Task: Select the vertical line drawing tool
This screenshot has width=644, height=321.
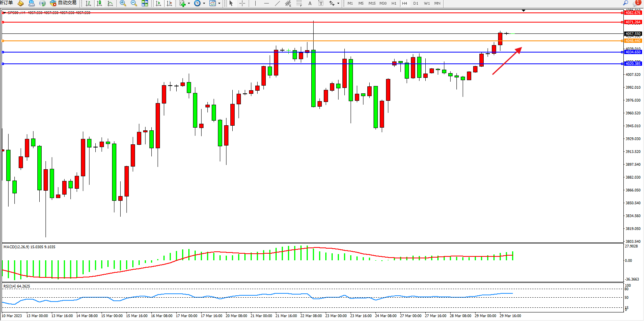Action: tap(255, 4)
